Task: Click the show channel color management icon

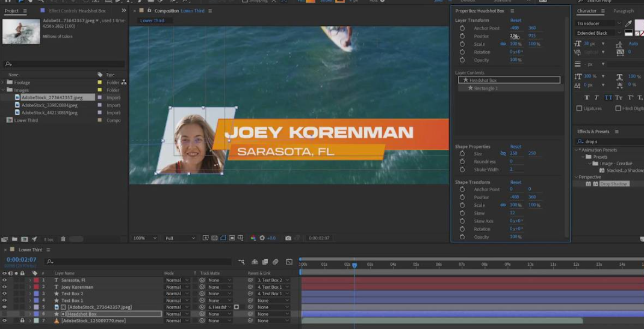Action: [x=253, y=238]
